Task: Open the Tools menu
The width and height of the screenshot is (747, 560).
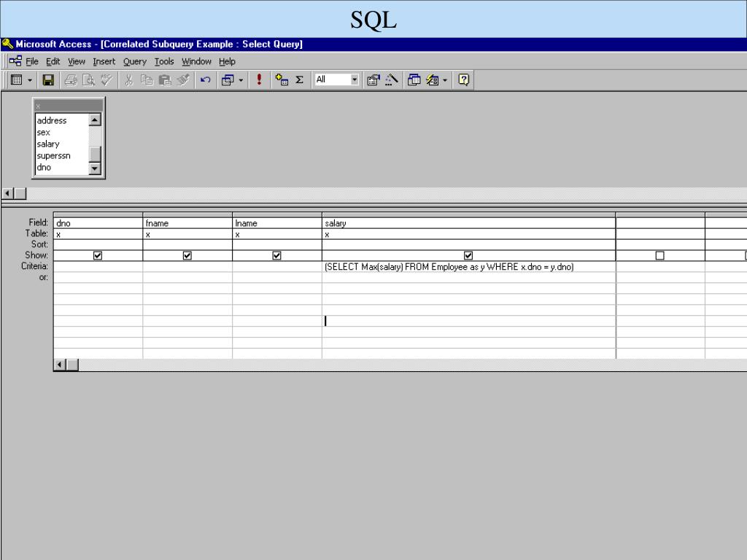Action: pyautogui.click(x=164, y=61)
